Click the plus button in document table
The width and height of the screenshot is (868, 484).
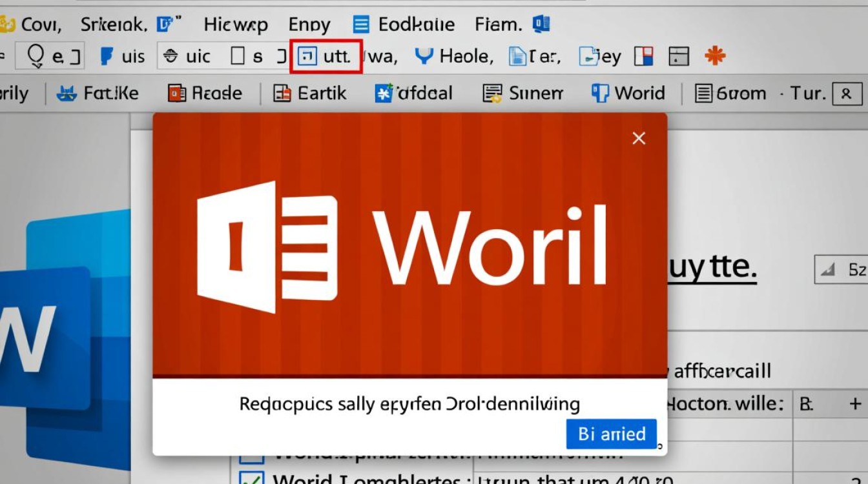click(x=855, y=405)
